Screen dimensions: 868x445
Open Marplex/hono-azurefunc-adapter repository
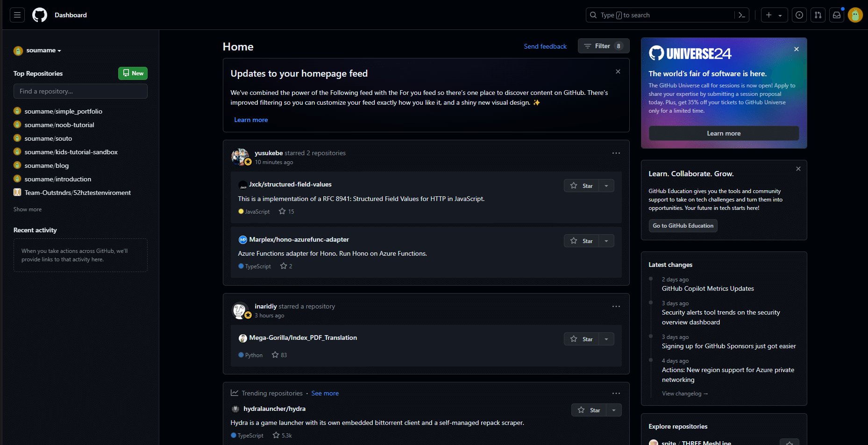pos(299,239)
